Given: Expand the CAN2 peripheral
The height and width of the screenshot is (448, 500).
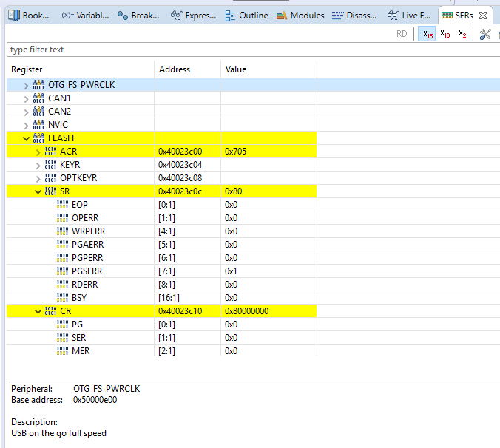Looking at the screenshot, I should pyautogui.click(x=26, y=112).
